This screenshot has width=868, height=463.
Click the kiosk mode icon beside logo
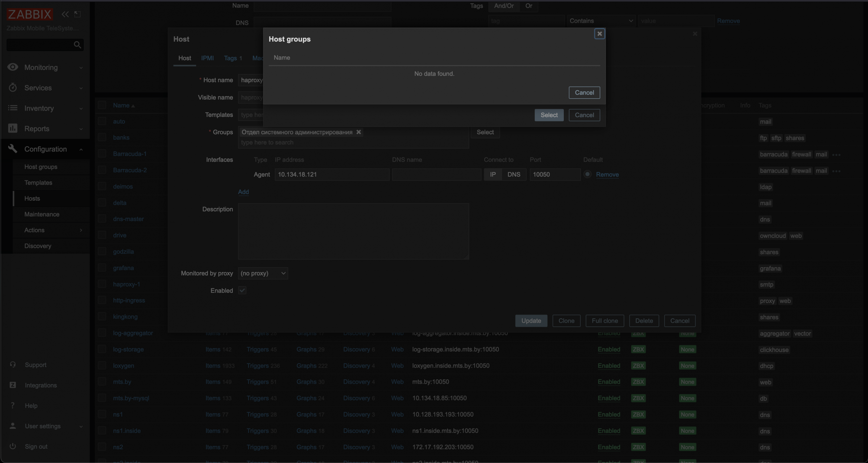(x=77, y=14)
